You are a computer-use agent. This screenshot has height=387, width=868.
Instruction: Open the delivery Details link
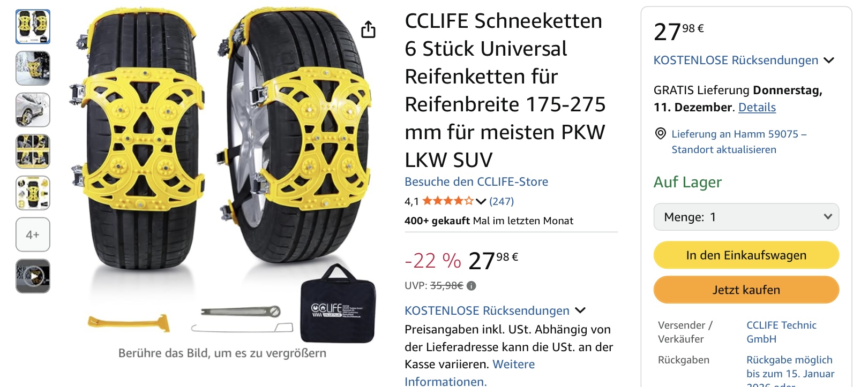point(757,107)
